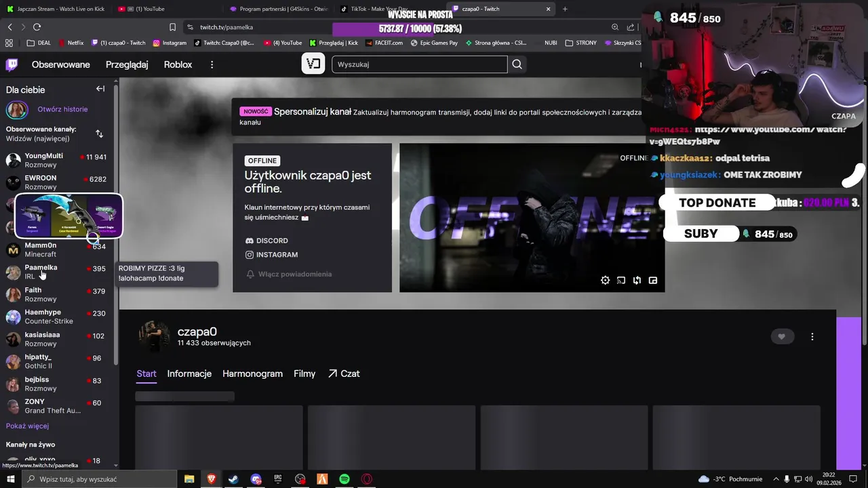The height and width of the screenshot is (488, 868).
Task: Open EWROON channel in sidebar
Action: 58,182
